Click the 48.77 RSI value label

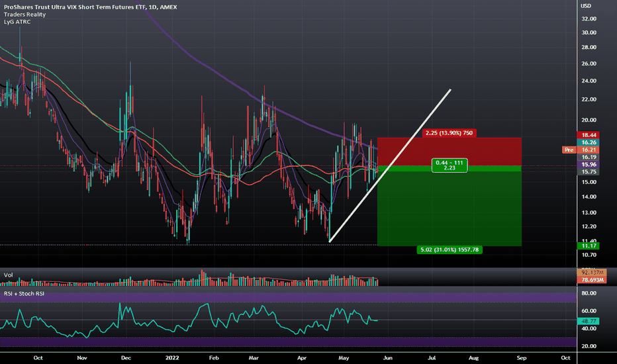coord(589,321)
